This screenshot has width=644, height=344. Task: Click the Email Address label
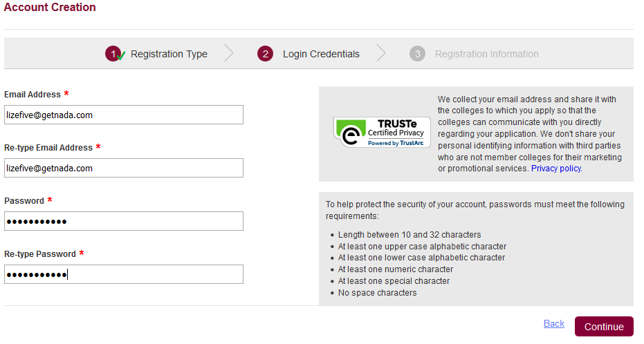pyautogui.click(x=33, y=95)
